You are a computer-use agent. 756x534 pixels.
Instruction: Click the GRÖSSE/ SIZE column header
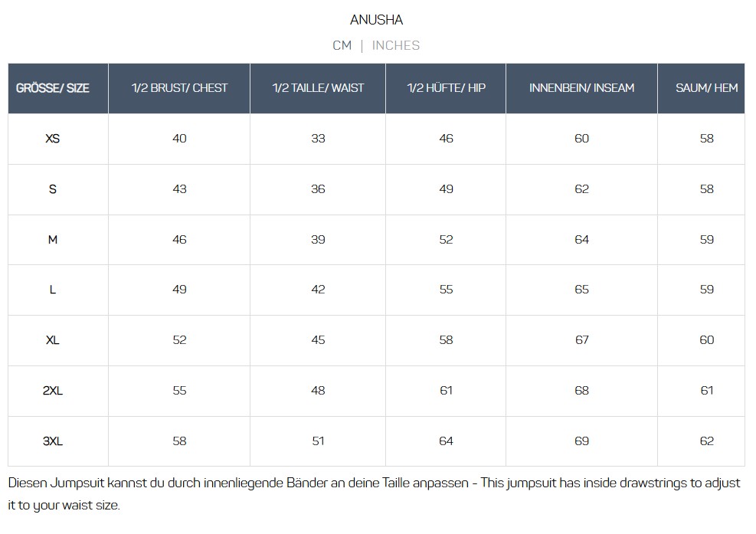coord(53,88)
